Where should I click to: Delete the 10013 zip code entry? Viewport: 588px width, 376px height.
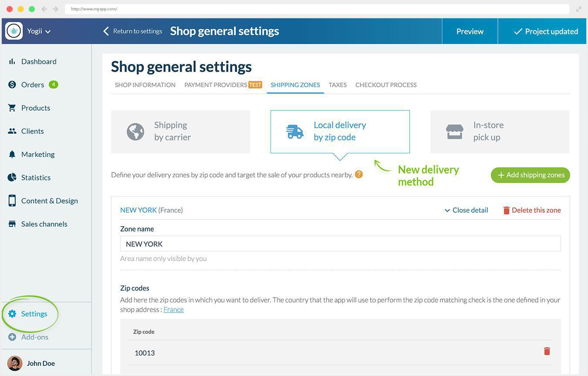coord(547,351)
